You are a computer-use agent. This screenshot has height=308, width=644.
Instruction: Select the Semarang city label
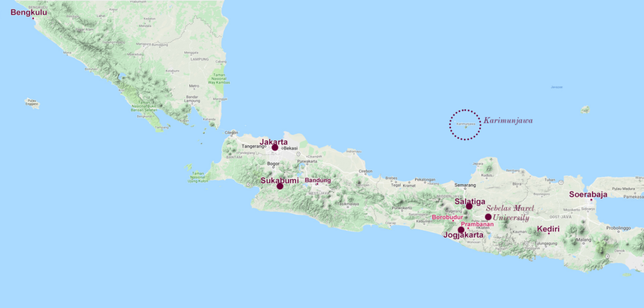(x=464, y=185)
